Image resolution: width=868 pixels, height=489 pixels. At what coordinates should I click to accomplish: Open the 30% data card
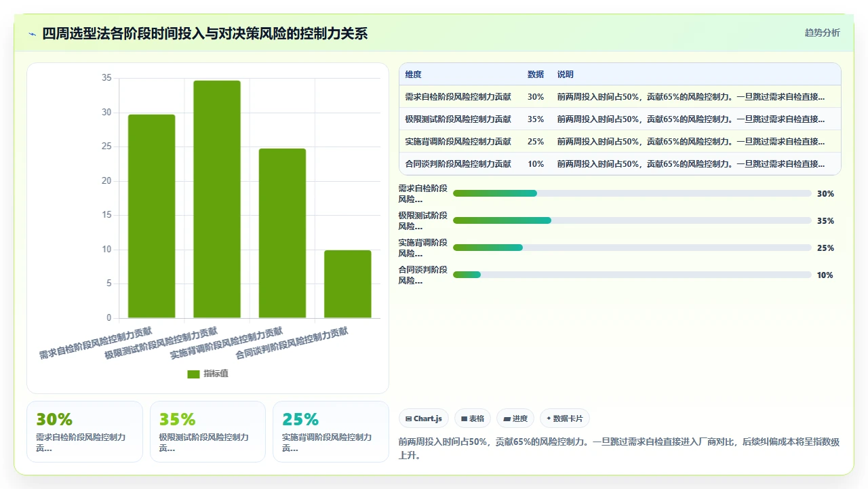coord(85,431)
